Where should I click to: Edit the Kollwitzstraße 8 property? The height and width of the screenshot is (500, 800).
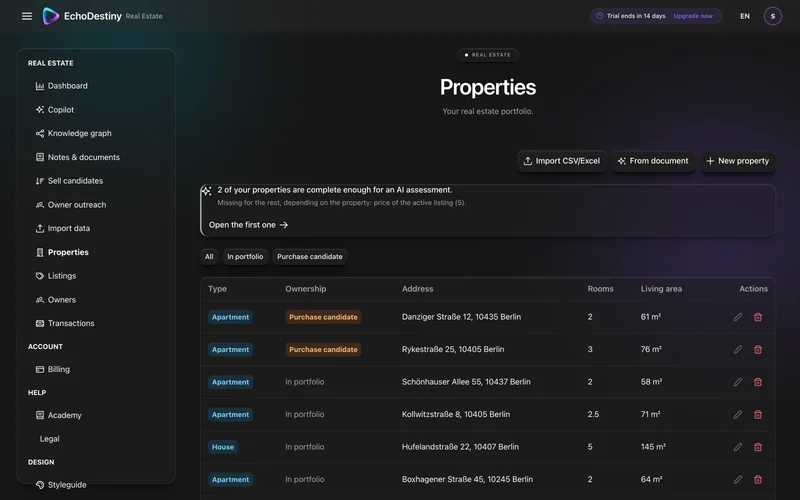tap(738, 414)
